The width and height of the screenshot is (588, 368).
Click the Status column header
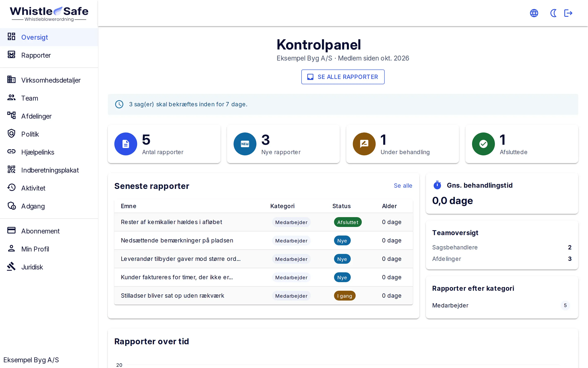341,206
